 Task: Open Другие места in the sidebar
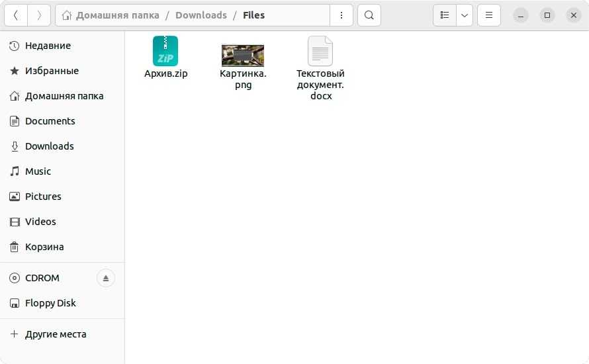pos(62,334)
